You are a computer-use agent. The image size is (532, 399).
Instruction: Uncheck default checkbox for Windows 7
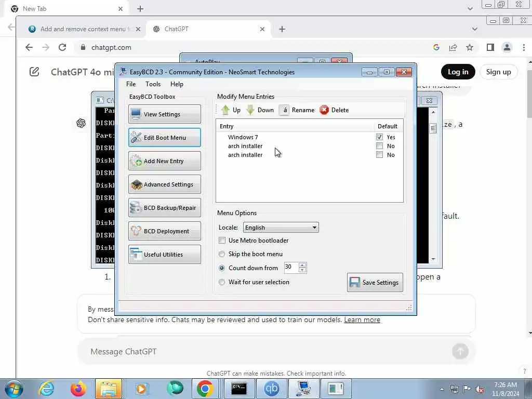pyautogui.click(x=379, y=137)
